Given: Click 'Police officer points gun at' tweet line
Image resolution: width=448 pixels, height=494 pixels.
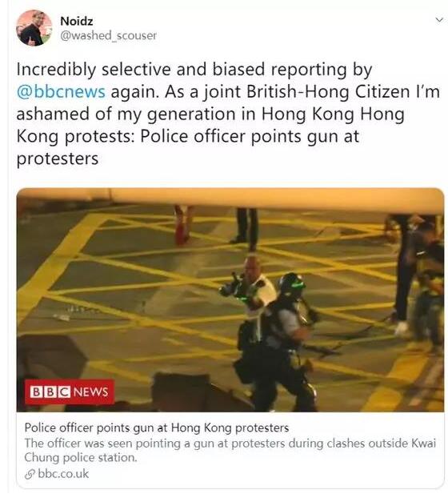Looking at the screenshot, I should click(250, 136).
